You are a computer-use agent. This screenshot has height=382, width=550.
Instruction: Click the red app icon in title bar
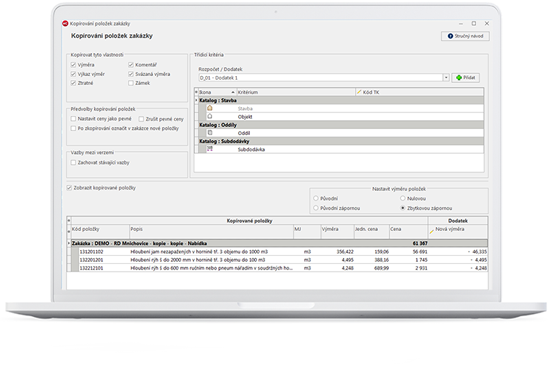(x=65, y=24)
